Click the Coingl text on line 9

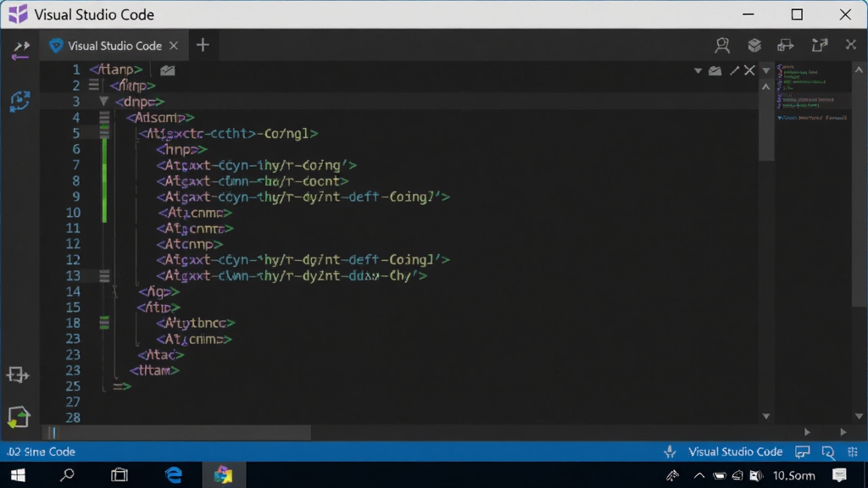tap(411, 197)
